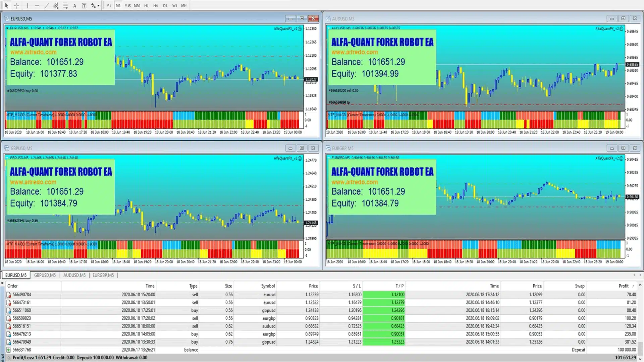
Task: Select the crosshair tool
Action: pos(16,5)
